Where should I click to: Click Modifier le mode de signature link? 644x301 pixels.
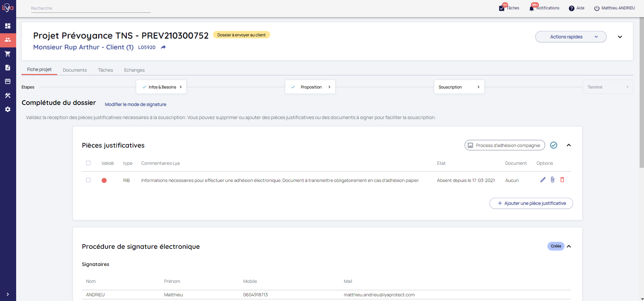135,105
